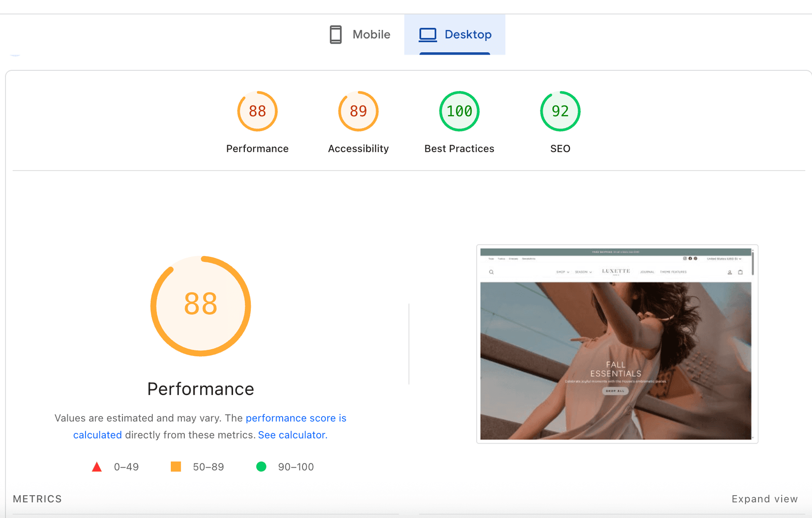Click the 50–89 legend text
This screenshot has width=812, height=518.
[208, 467]
